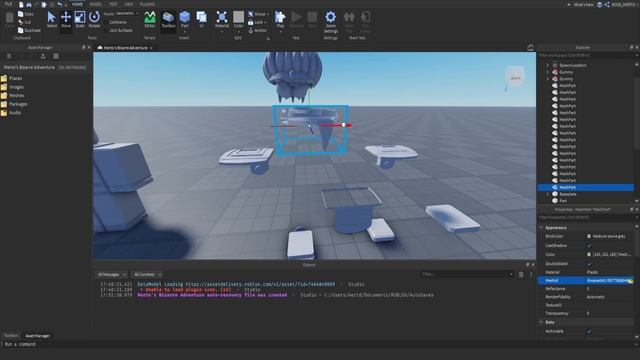Open the Group dropdown arrow

coord(267,14)
